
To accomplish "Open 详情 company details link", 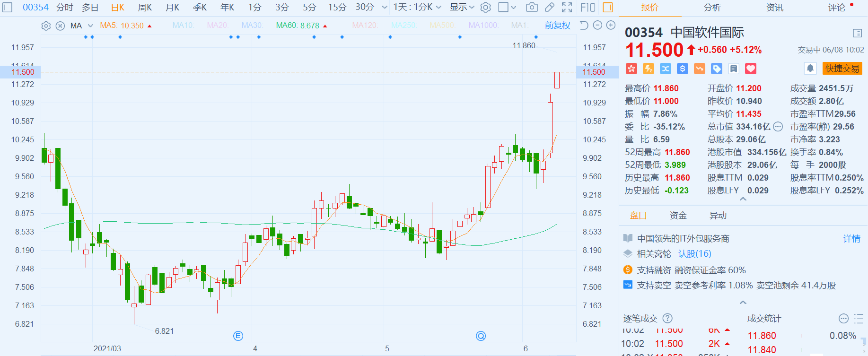I will tap(852, 239).
